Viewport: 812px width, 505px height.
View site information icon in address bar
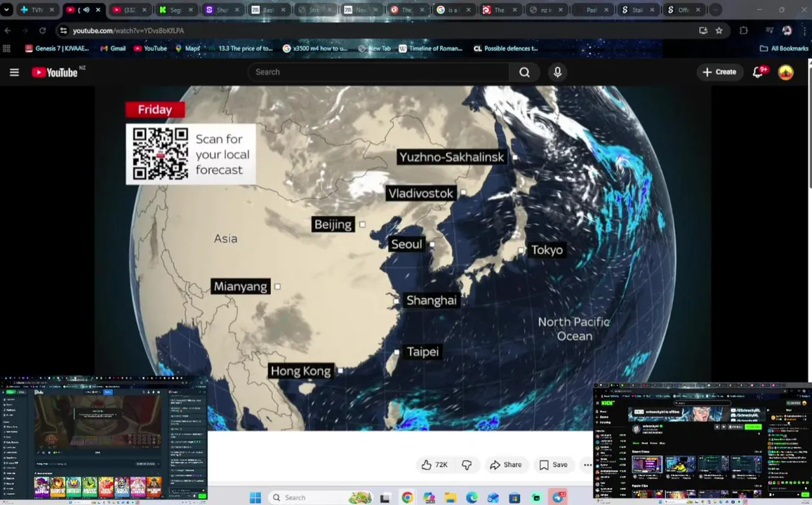click(63, 31)
